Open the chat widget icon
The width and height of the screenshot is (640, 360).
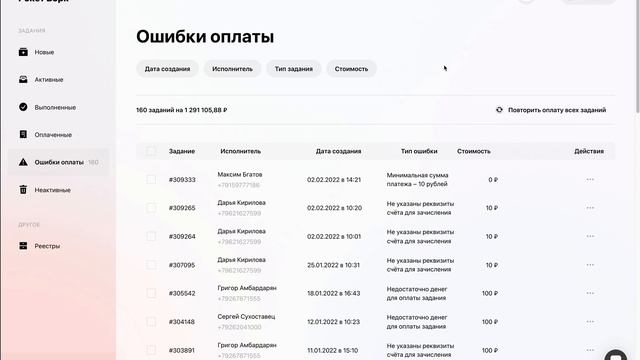[616, 356]
